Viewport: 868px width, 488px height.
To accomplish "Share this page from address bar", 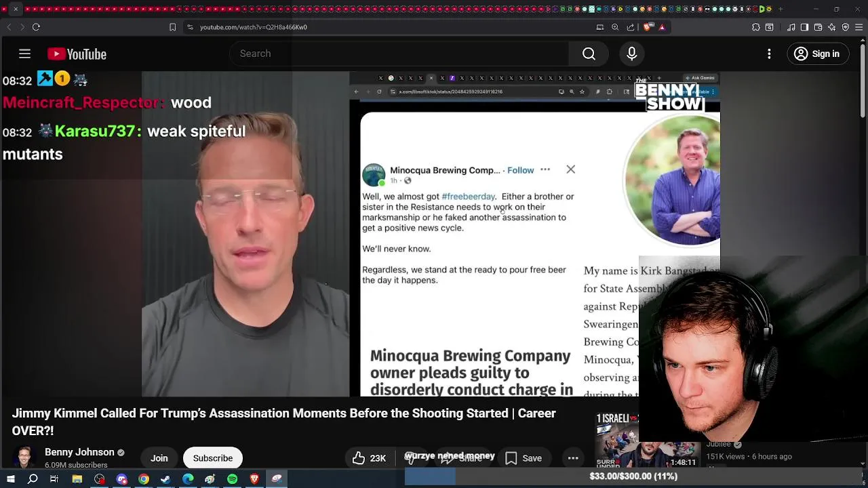I will coord(631,27).
